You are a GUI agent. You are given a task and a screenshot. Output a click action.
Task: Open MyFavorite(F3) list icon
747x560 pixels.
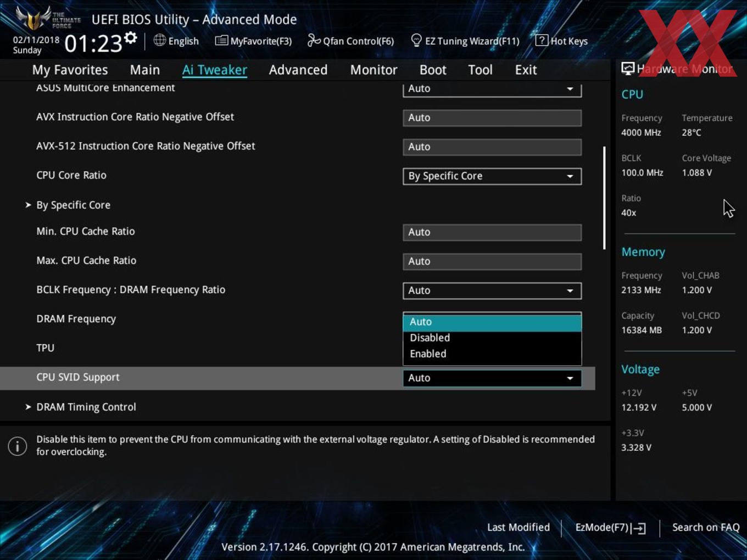coord(221,41)
